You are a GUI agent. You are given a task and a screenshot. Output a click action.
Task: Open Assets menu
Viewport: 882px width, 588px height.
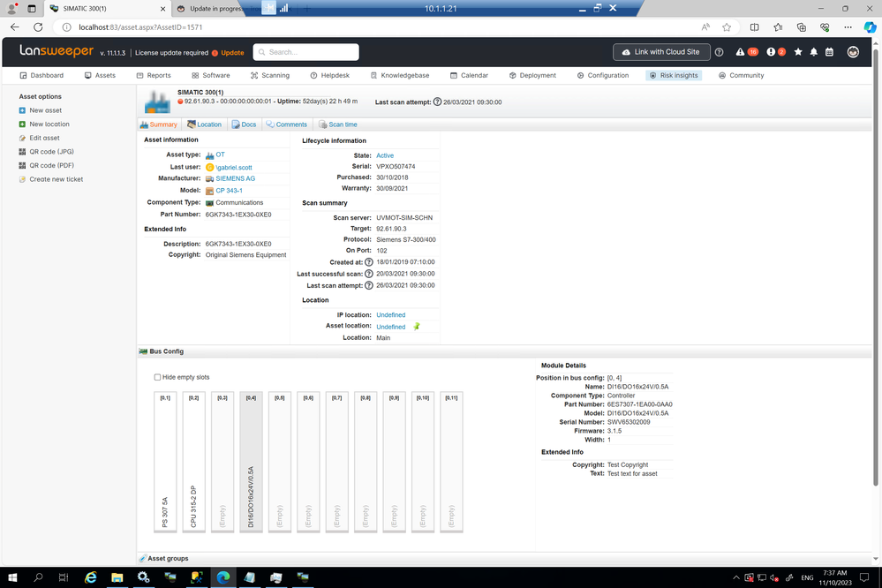point(100,75)
